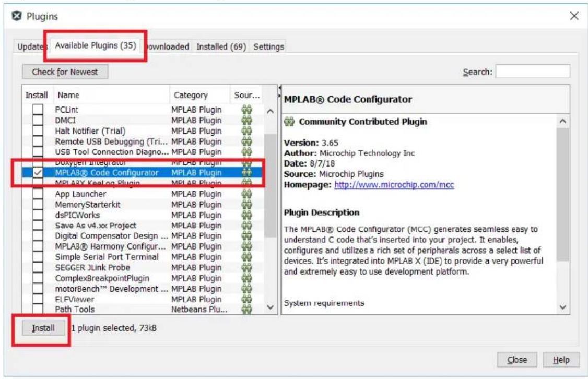Close the Plugins dialog with the X
Viewport: 588px width, 379px height.
pos(574,16)
